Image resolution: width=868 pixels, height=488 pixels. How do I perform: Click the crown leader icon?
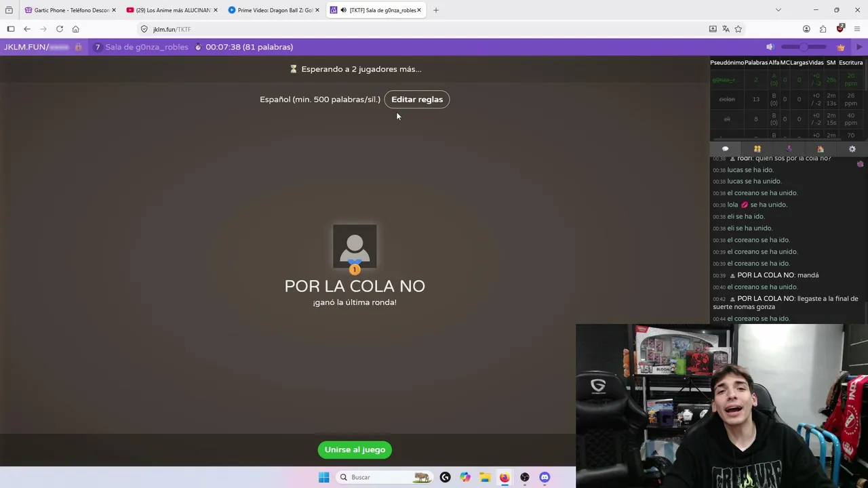click(841, 47)
